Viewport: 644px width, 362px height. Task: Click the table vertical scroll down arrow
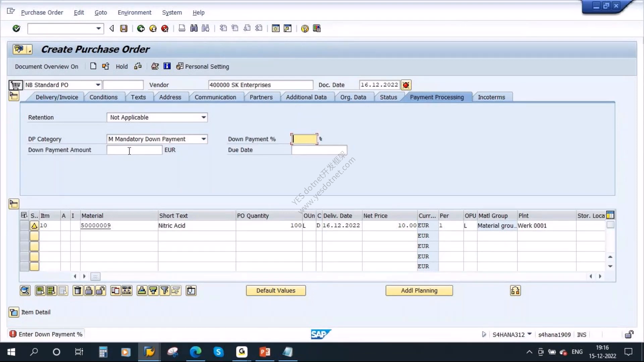(610, 266)
